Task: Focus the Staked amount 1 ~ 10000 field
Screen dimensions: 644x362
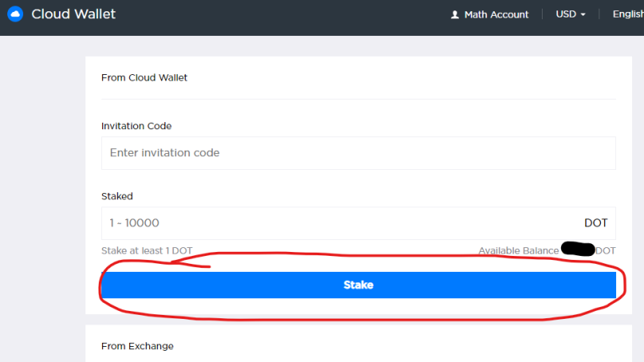Action: pos(358,223)
